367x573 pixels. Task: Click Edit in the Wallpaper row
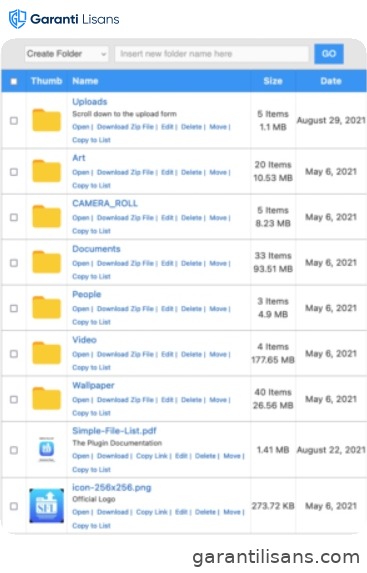tap(167, 400)
